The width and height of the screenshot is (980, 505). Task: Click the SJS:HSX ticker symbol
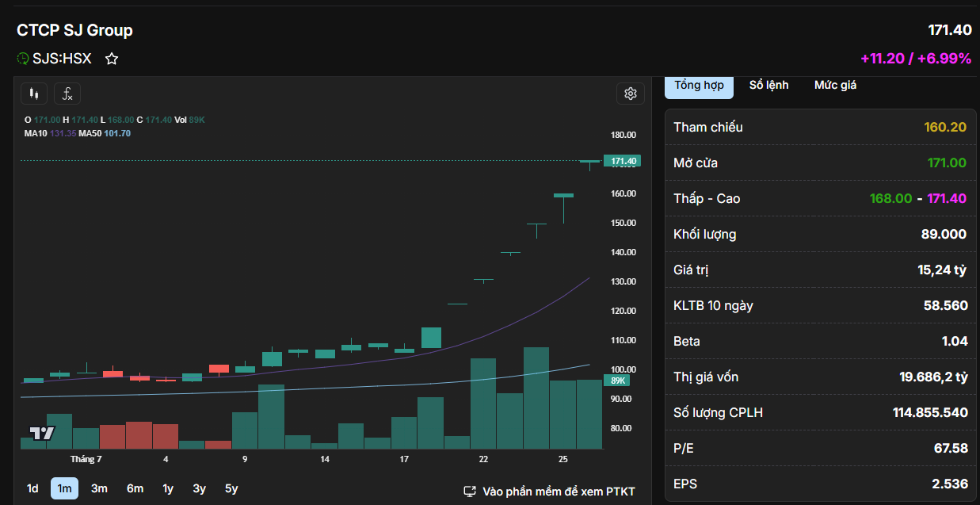point(62,59)
